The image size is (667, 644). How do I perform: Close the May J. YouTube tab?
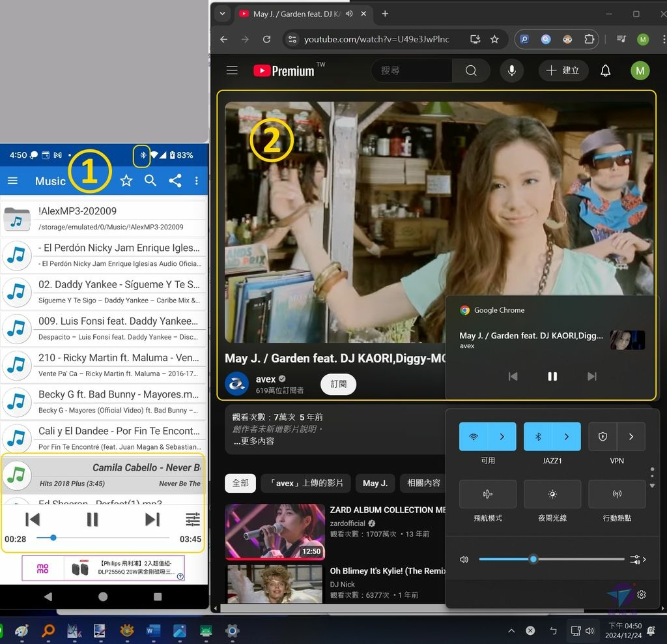click(363, 14)
